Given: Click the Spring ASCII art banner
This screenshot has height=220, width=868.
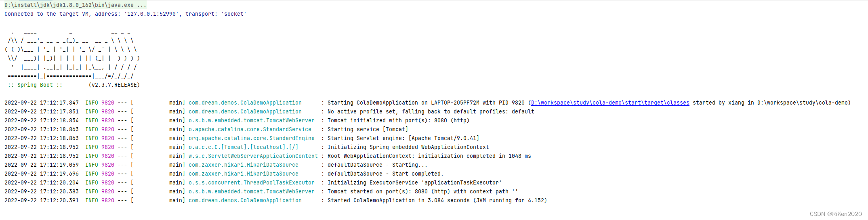Looking at the screenshot, I should (x=72, y=54).
